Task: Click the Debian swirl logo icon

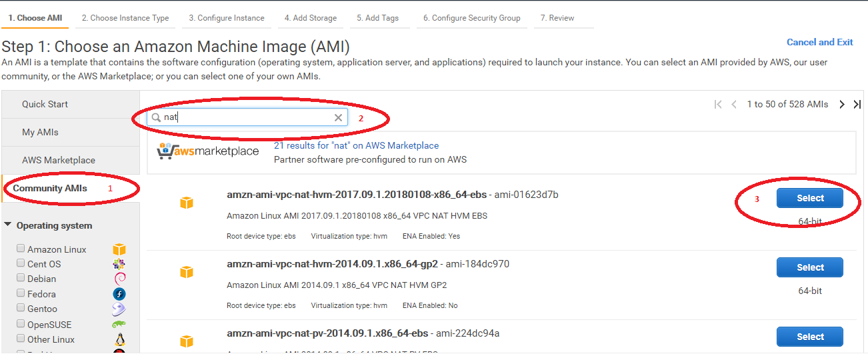Action: click(x=119, y=279)
